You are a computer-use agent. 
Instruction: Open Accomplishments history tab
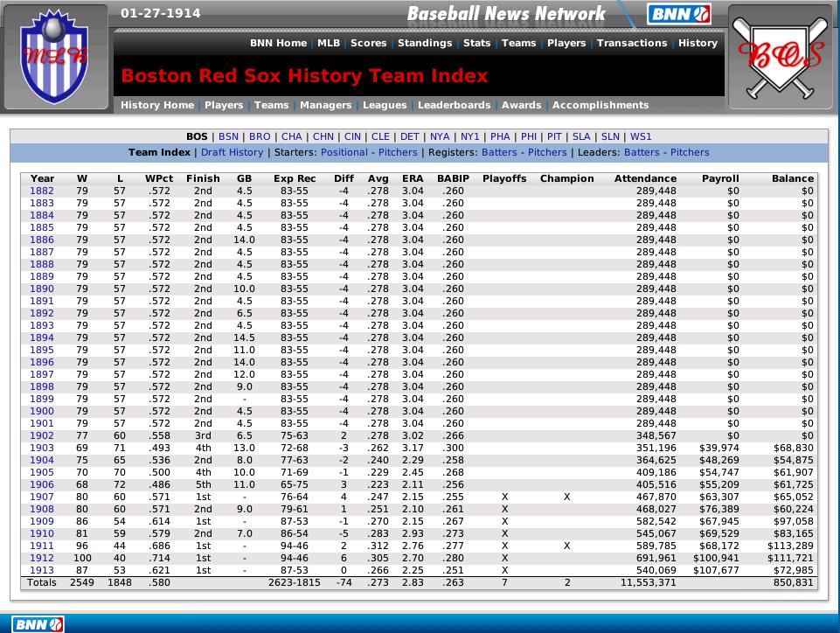600,105
